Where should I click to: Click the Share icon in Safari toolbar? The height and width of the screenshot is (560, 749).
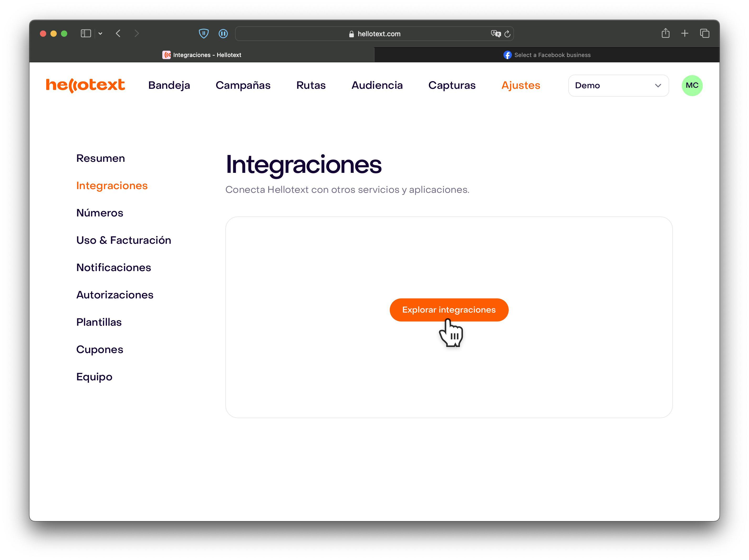click(x=665, y=33)
